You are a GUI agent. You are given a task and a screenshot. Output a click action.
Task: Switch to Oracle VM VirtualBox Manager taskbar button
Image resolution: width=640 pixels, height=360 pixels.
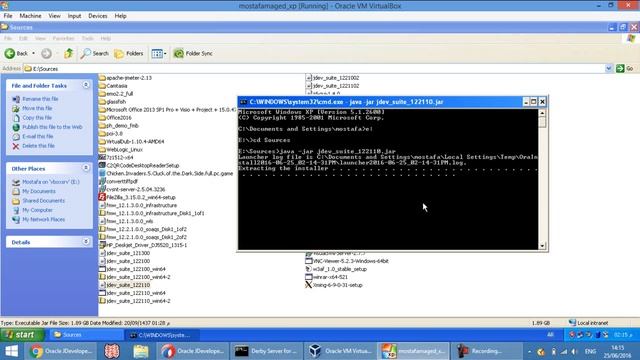(340, 351)
